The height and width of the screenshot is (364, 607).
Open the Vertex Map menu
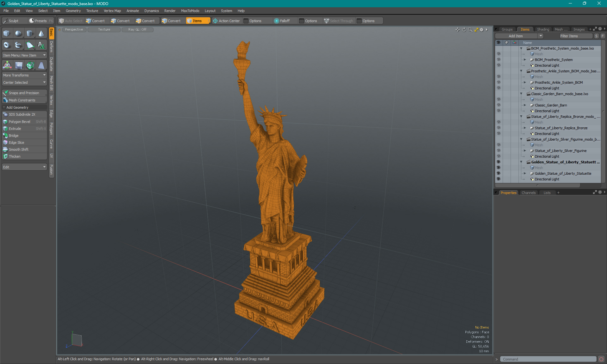[x=112, y=11]
